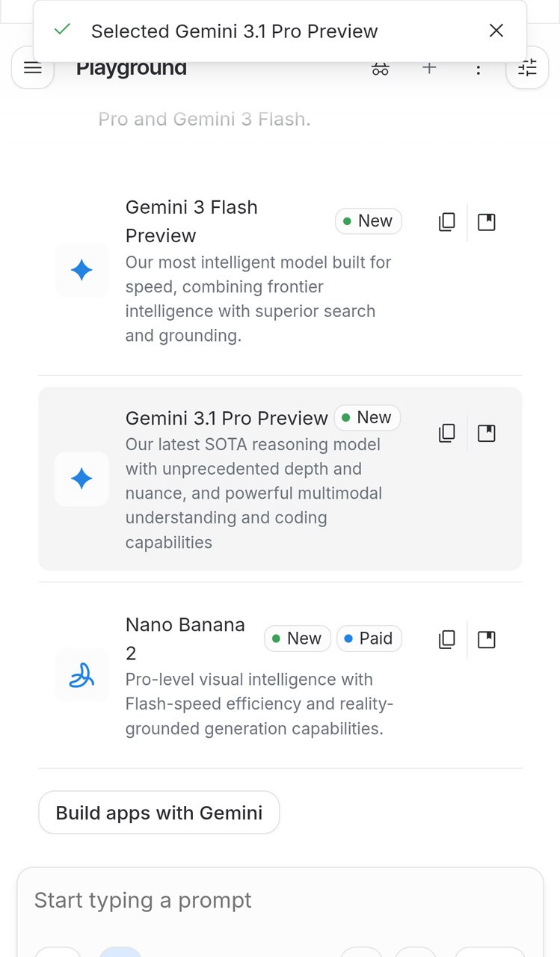Click the Start typing a prompt field

pos(280,900)
